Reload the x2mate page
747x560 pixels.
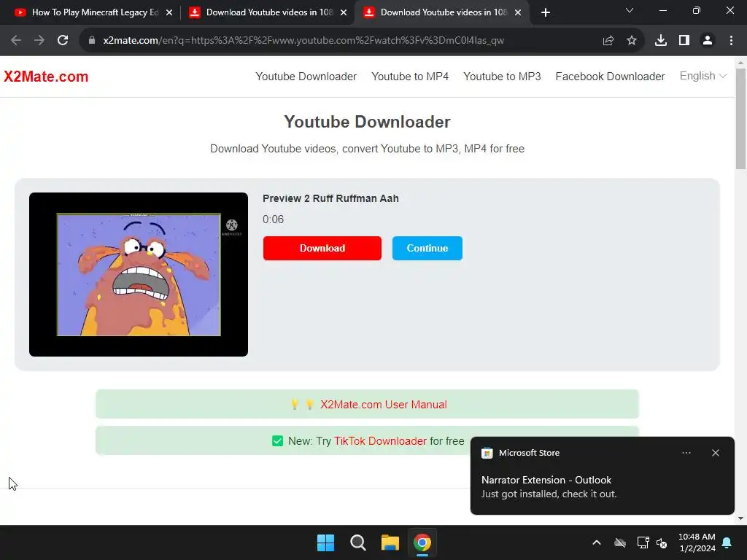63,41
